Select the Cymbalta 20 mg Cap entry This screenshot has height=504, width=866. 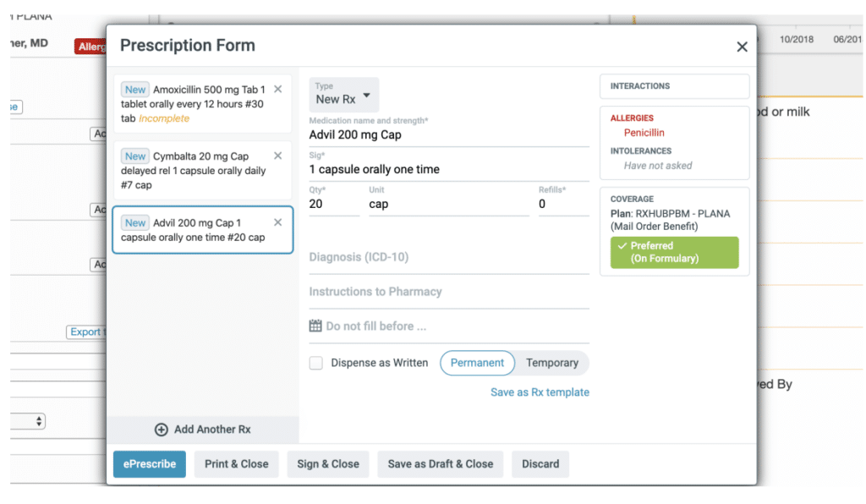pyautogui.click(x=202, y=170)
